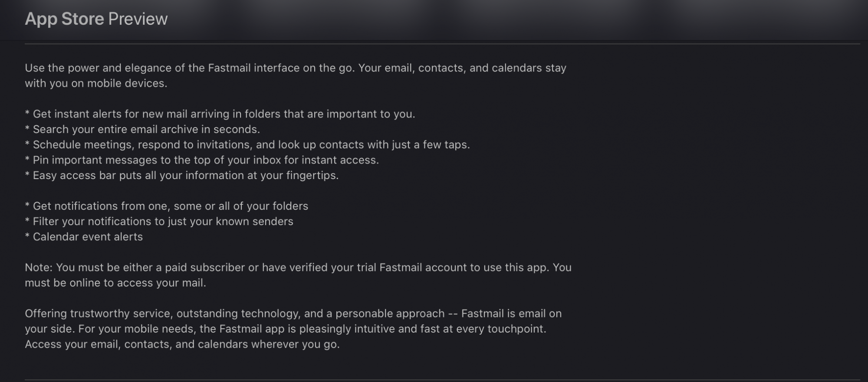868x382 pixels.
Task: Click the word 'Preview' in the header
Action: point(138,19)
